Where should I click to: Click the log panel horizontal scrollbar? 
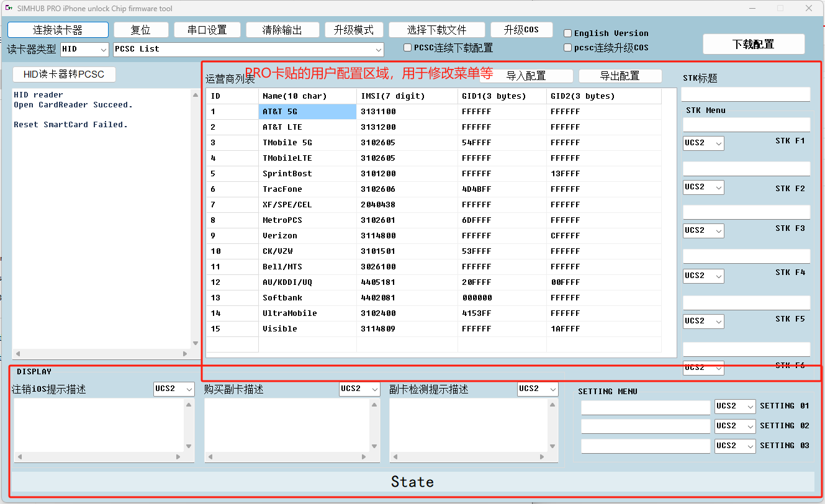(101, 353)
